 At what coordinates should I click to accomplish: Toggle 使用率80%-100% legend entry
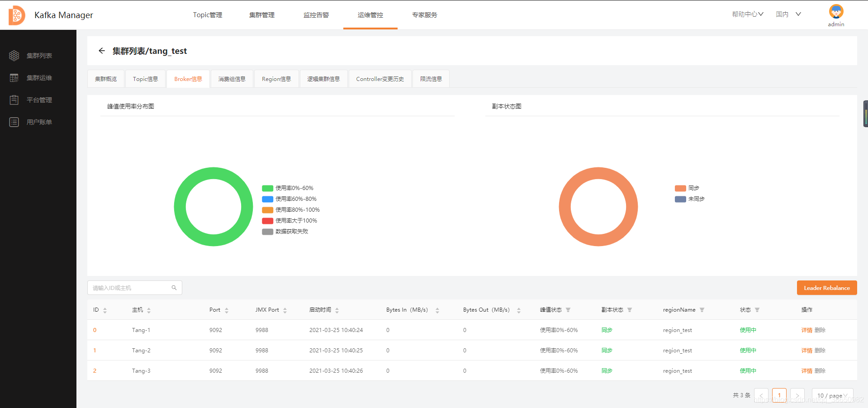[x=291, y=210]
